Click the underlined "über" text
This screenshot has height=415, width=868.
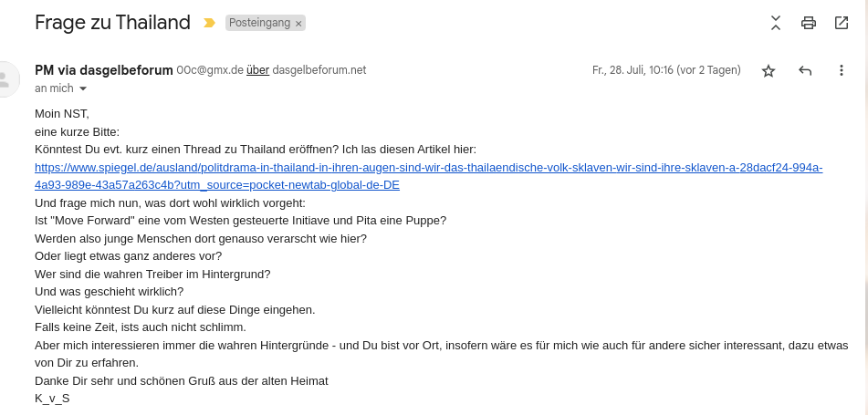tap(257, 70)
